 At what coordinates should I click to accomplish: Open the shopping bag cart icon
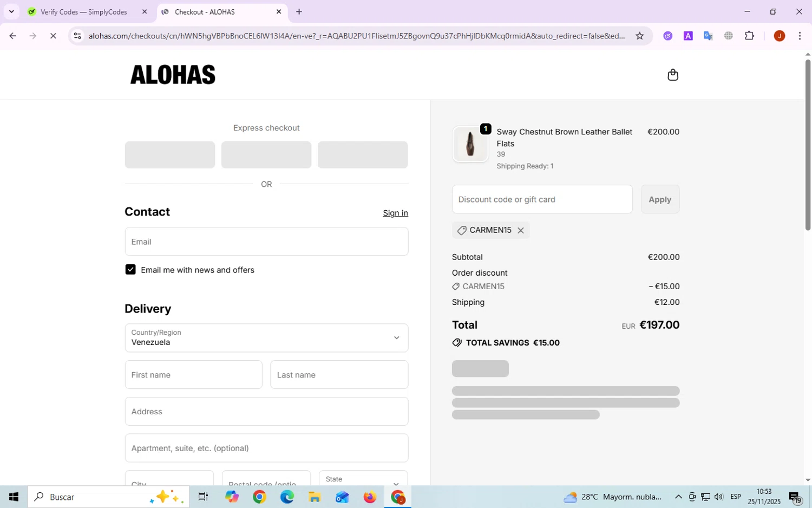tap(673, 75)
